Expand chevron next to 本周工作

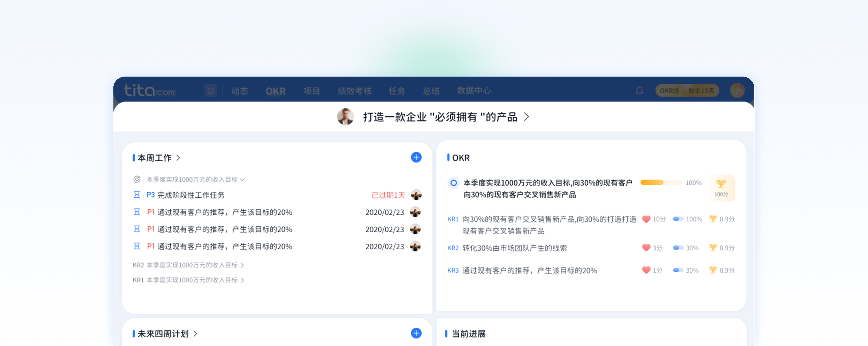(x=178, y=157)
